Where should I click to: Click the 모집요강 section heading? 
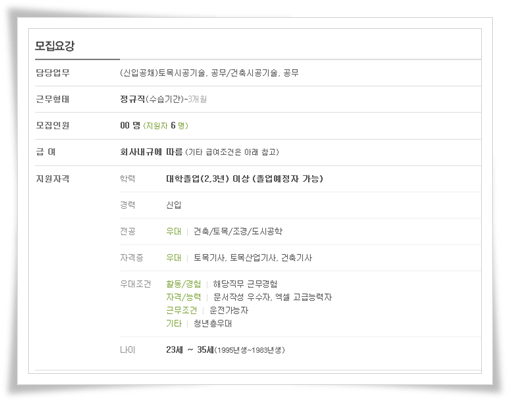coord(55,46)
